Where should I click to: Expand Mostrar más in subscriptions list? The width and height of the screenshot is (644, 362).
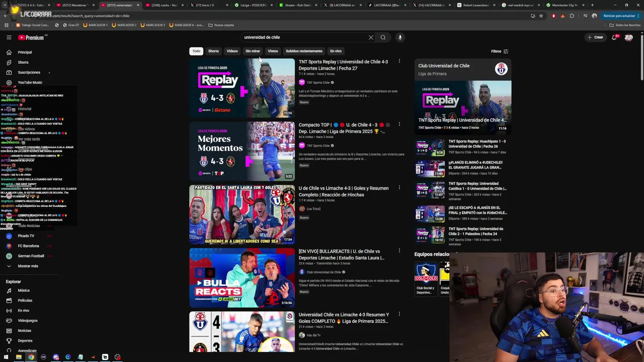point(28,266)
